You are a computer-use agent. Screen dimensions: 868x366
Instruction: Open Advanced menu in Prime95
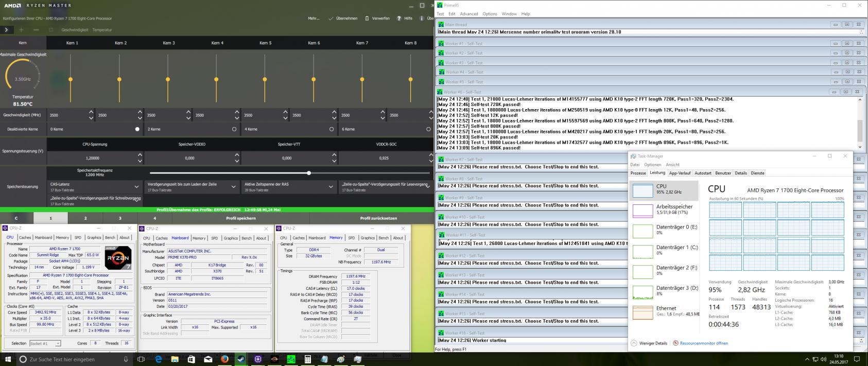click(x=468, y=14)
